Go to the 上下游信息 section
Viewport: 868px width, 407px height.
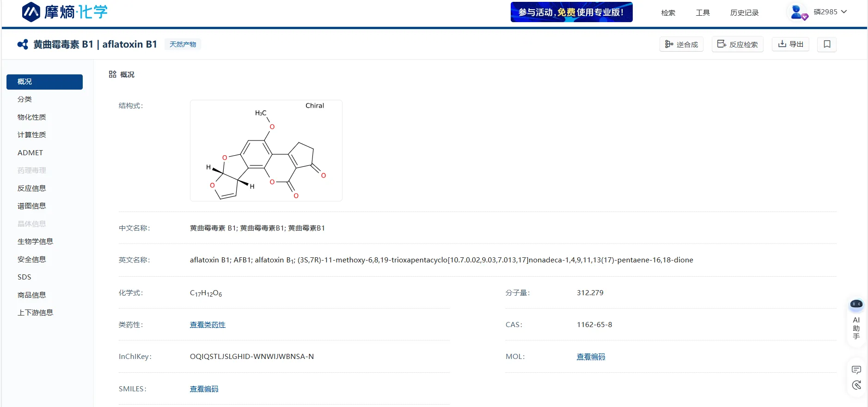[35, 313]
